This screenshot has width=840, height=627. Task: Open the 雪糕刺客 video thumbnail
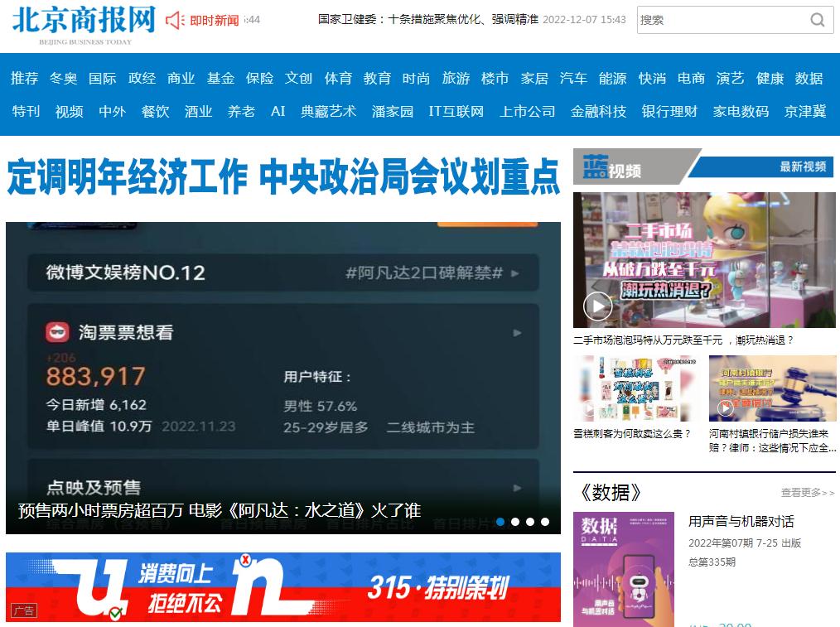pos(636,388)
